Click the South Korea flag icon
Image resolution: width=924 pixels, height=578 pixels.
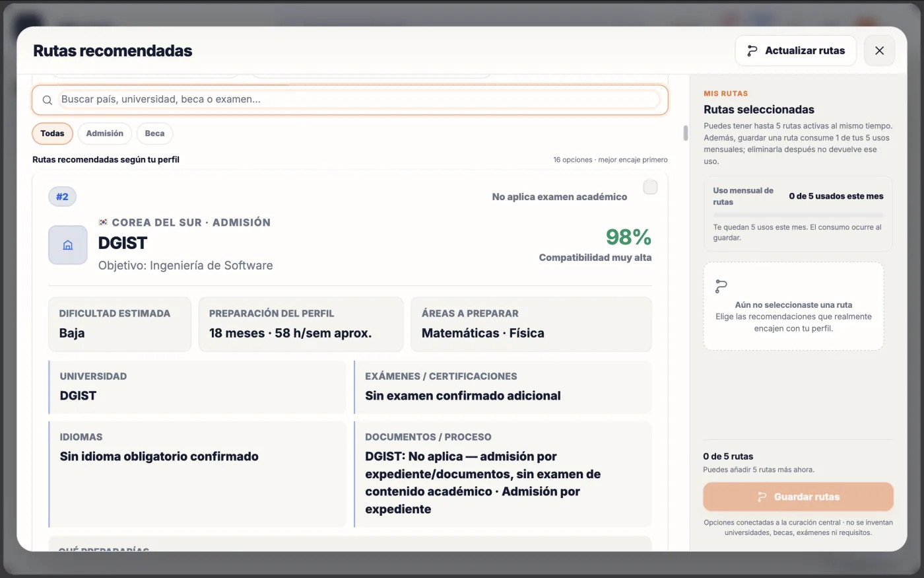(103, 222)
